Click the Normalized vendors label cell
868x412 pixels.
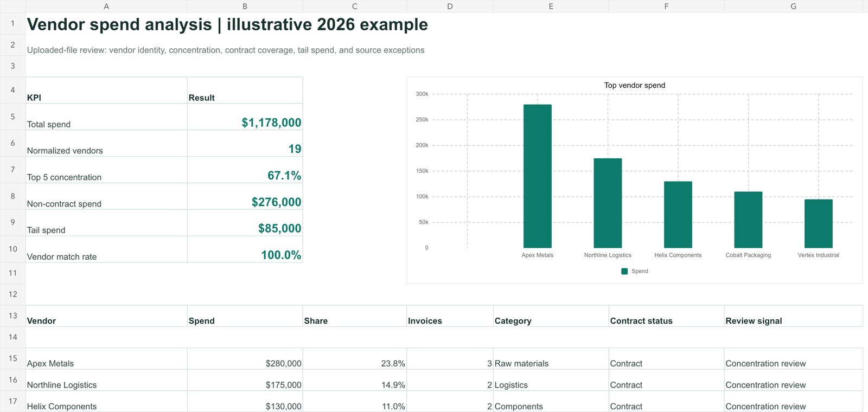point(106,143)
